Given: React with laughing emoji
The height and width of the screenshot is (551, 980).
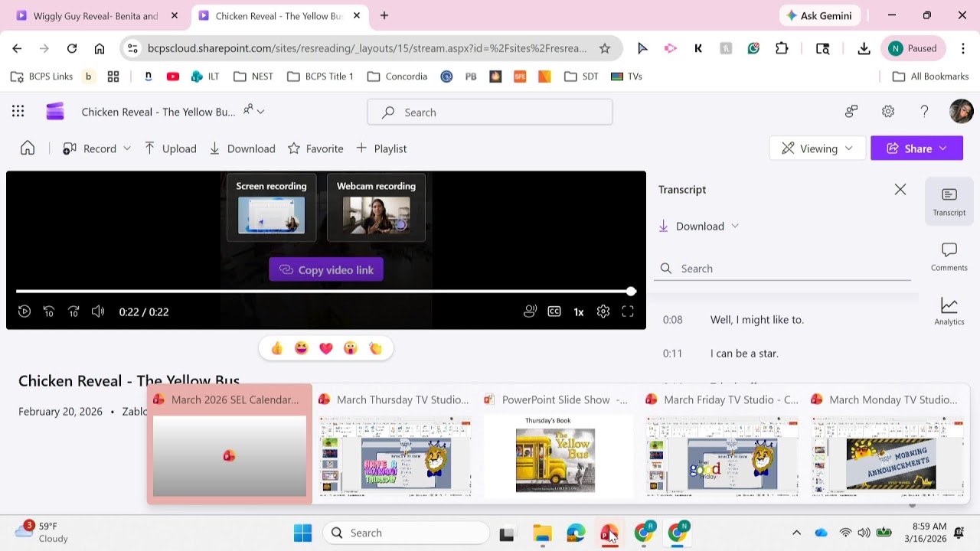Looking at the screenshot, I should (x=302, y=348).
